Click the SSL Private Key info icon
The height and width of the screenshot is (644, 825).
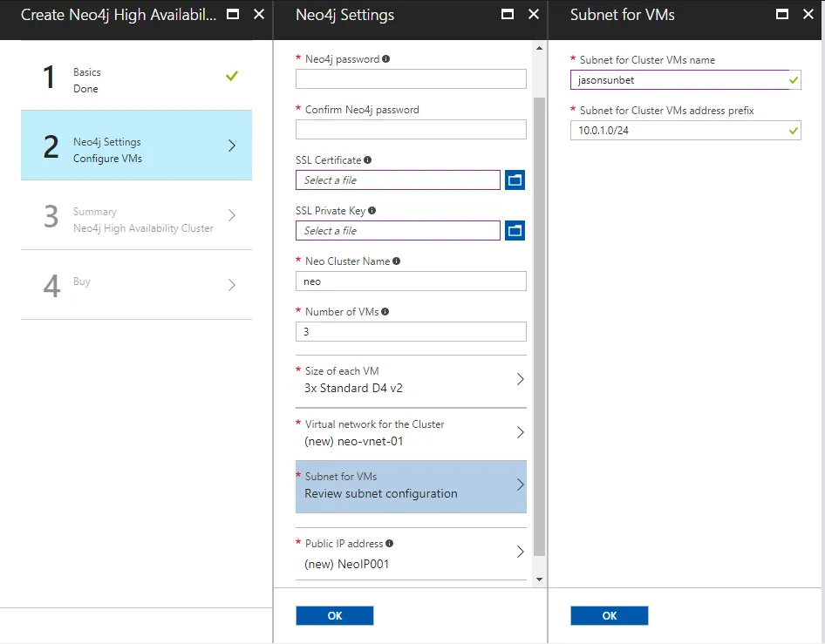[x=372, y=211]
